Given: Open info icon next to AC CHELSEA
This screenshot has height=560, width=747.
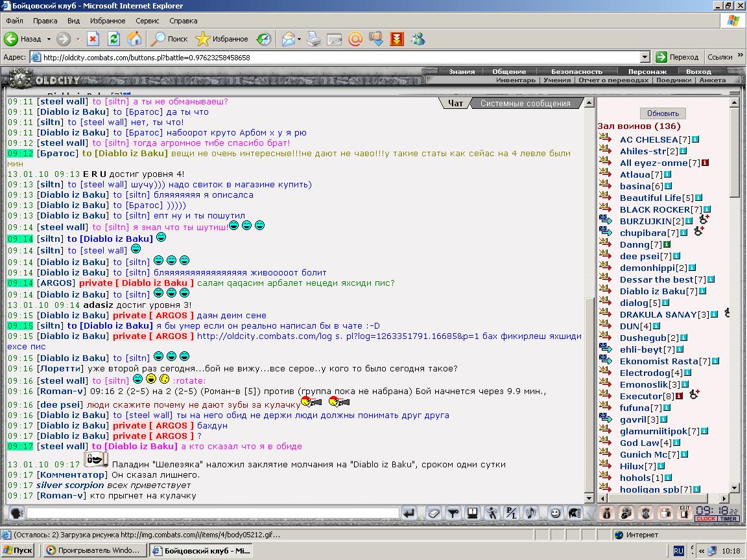Looking at the screenshot, I should point(695,139).
